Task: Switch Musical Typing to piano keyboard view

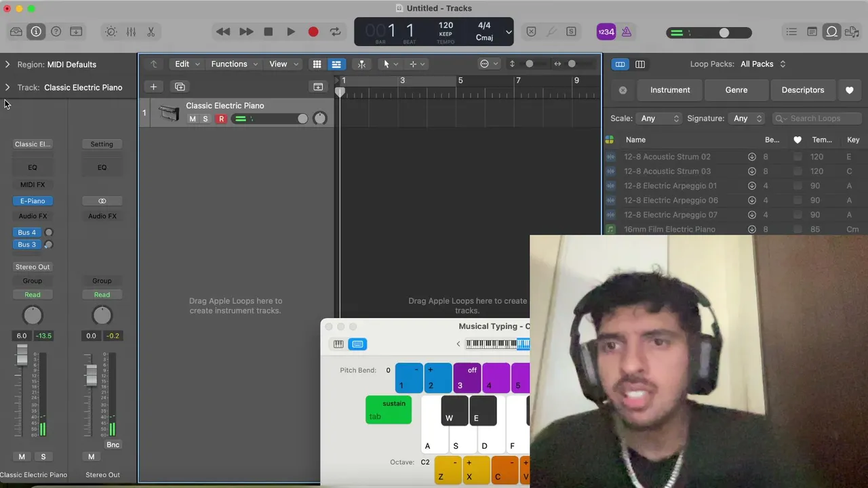Action: pyautogui.click(x=338, y=344)
